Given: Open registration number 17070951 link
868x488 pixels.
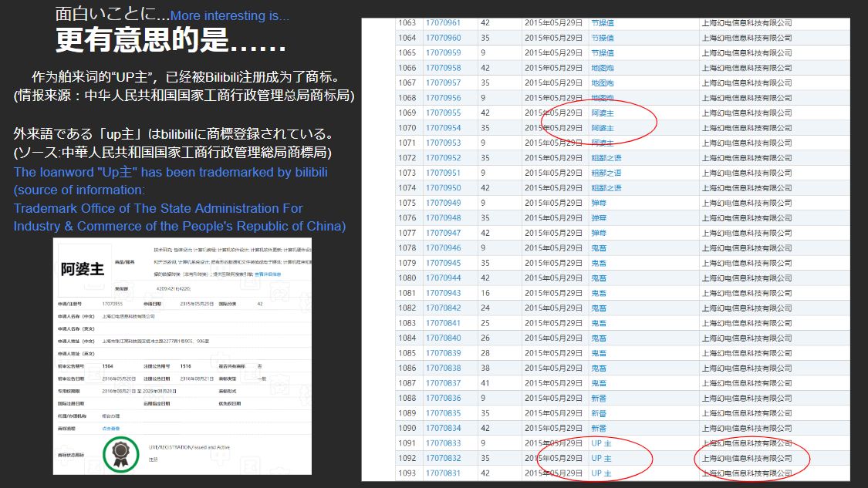Looking at the screenshot, I should click(443, 173).
